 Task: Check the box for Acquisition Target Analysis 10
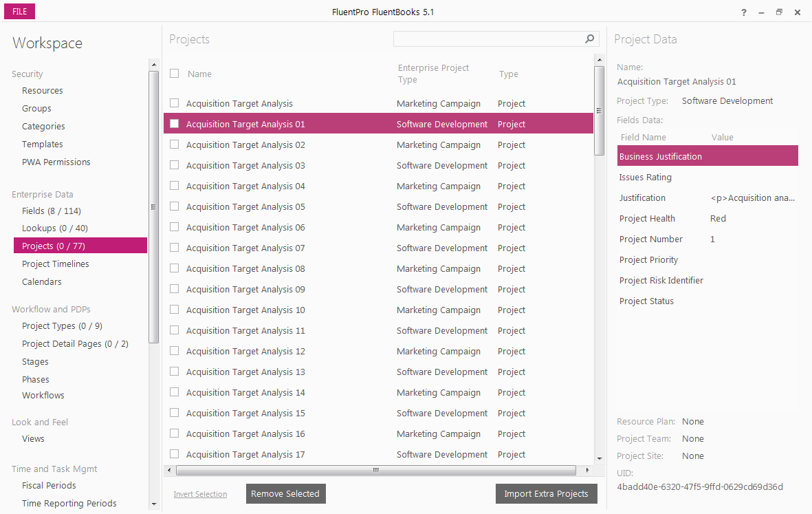pyautogui.click(x=175, y=310)
